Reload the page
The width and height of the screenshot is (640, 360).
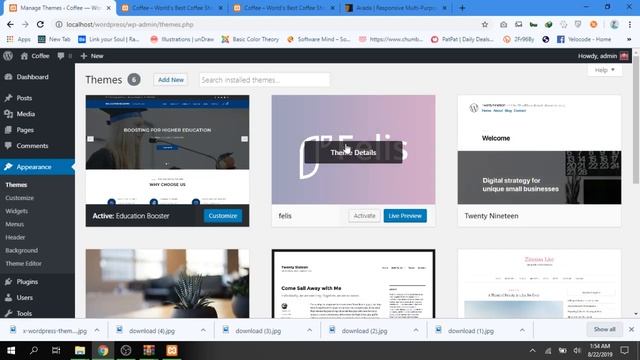click(40, 24)
